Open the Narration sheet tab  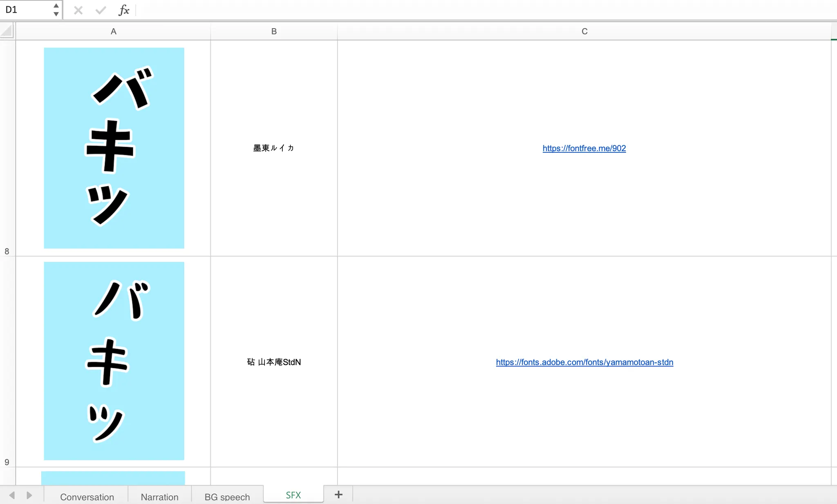[x=159, y=497]
